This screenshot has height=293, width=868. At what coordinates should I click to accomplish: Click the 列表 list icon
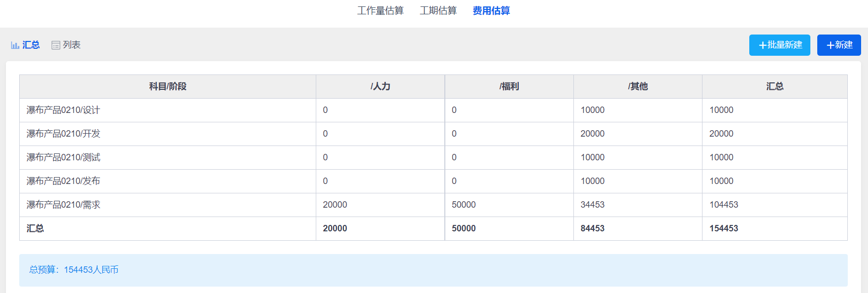tap(56, 45)
